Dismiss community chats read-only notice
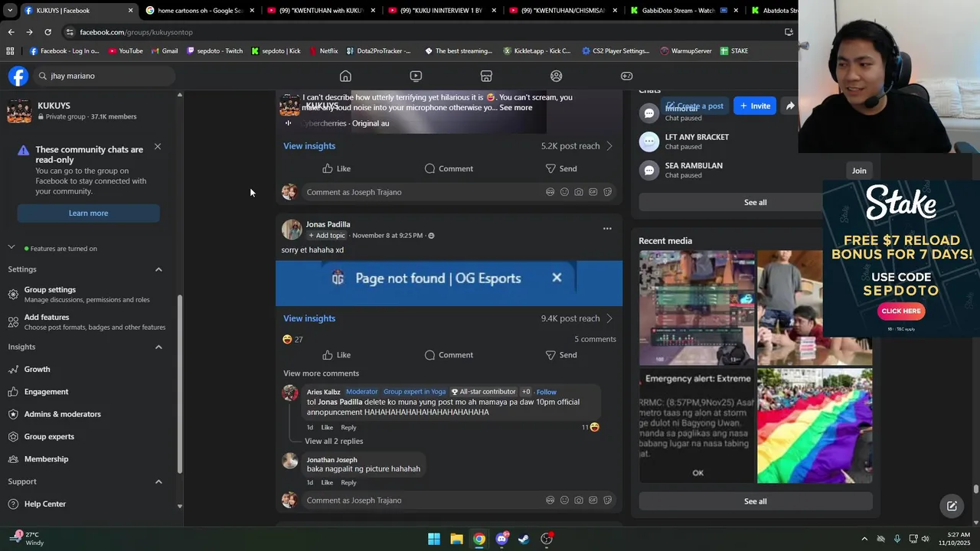Viewport: 980px width, 551px height. coord(157,146)
